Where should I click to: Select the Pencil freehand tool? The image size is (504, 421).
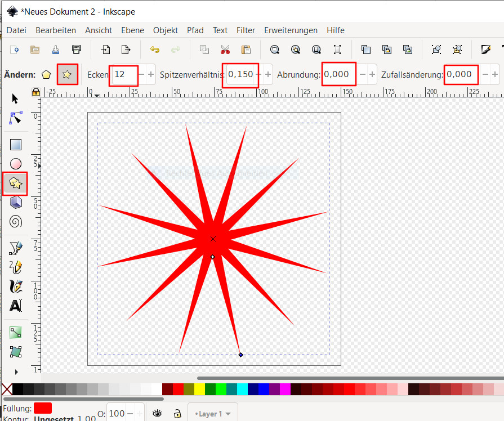(15, 267)
